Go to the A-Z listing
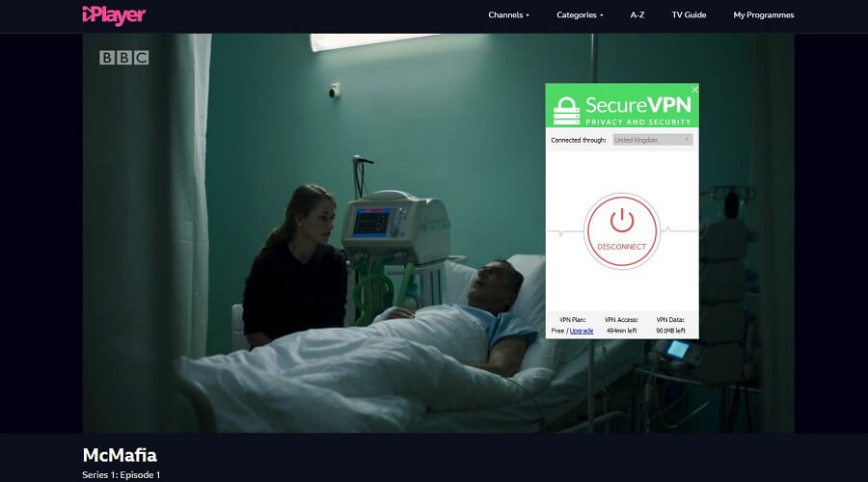 tap(637, 14)
